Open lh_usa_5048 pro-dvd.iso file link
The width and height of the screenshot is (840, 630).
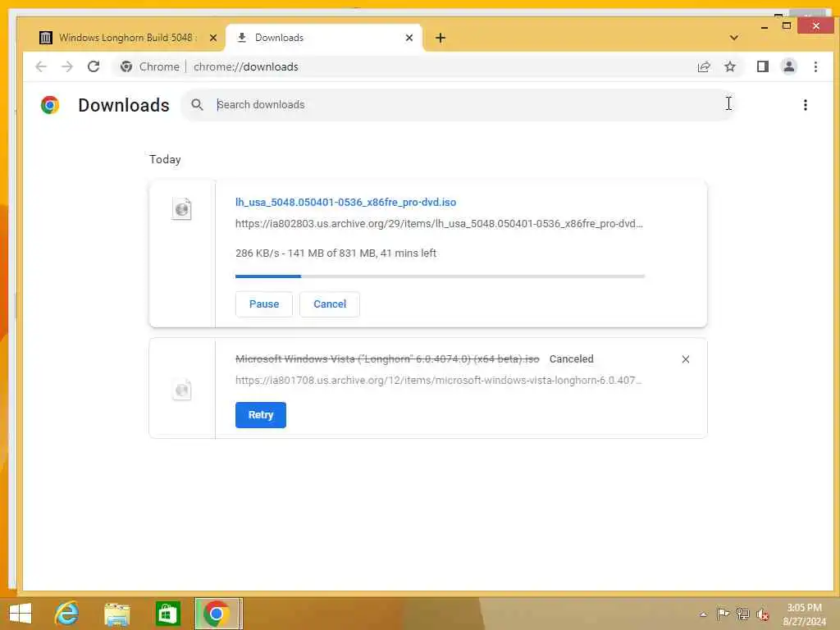coord(345,202)
